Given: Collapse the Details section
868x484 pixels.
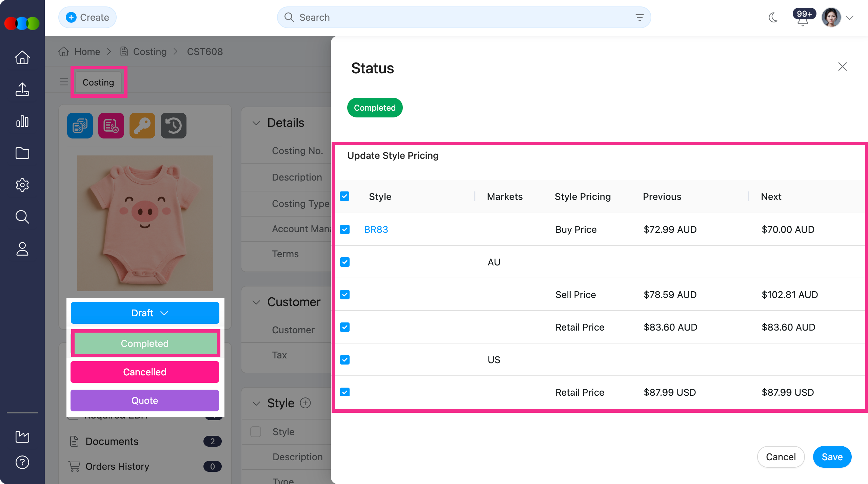Looking at the screenshot, I should [256, 123].
